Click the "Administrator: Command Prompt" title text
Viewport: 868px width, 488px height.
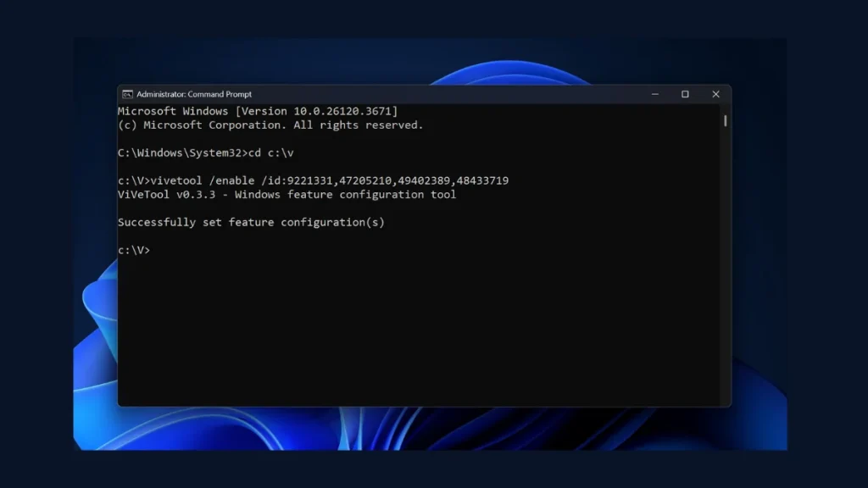click(194, 94)
